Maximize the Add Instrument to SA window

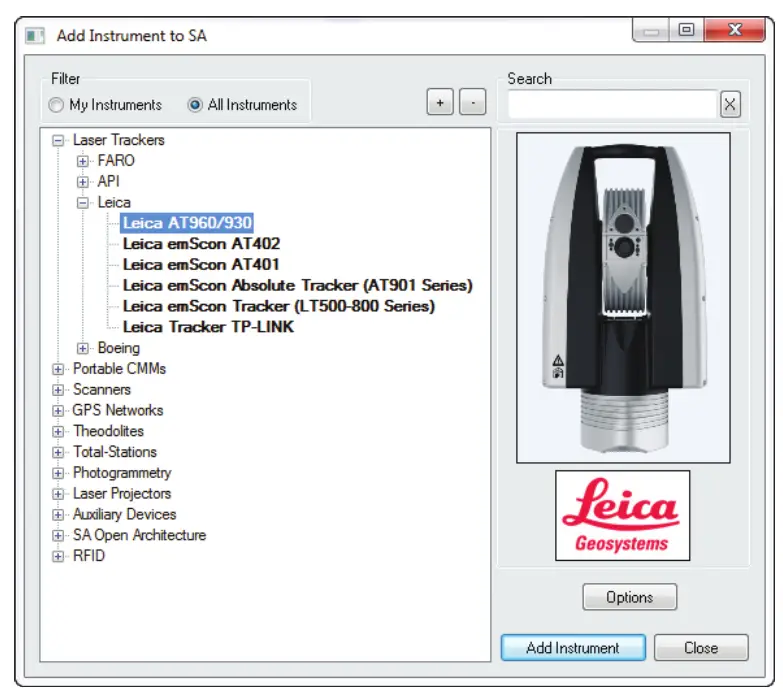(686, 30)
